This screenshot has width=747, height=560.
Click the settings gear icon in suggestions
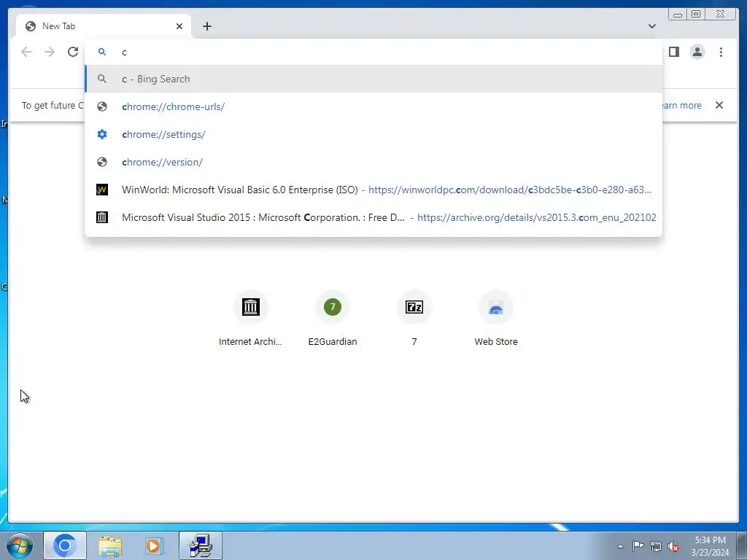click(102, 134)
